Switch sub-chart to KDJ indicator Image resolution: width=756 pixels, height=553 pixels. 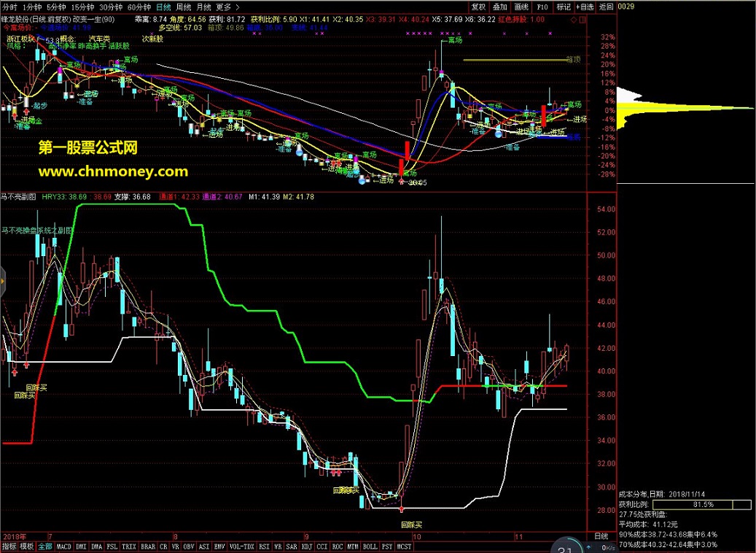point(307,546)
